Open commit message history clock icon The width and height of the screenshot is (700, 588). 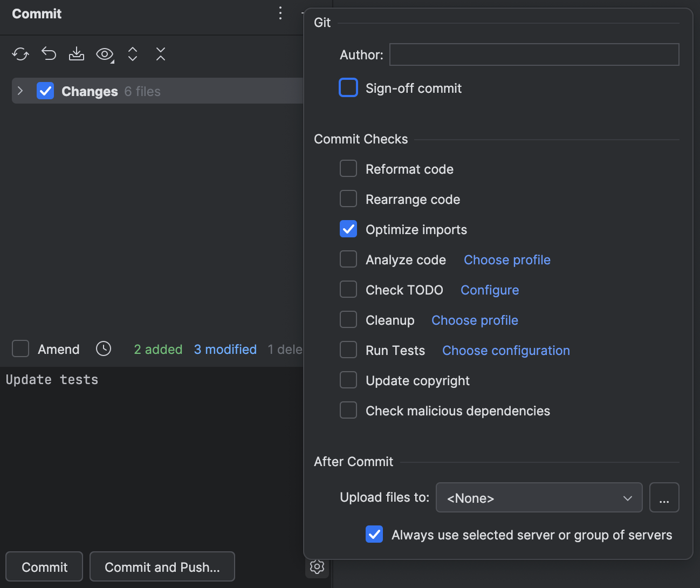click(x=103, y=349)
